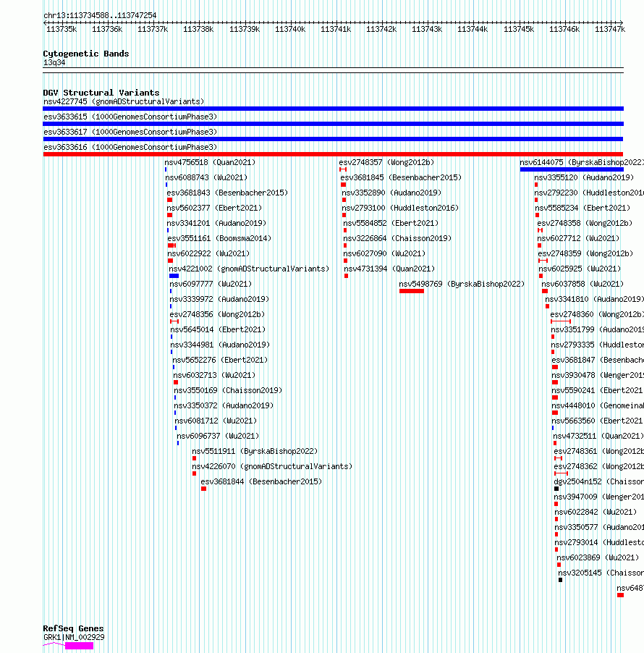Screen dimensions: 644x653
Task: Open nsv3550169 (Chaisson2019) variant
Action: tap(228, 390)
